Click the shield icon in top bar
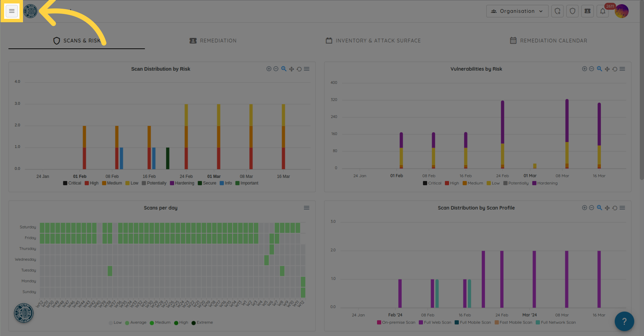The width and height of the screenshot is (644, 336). coord(572,11)
